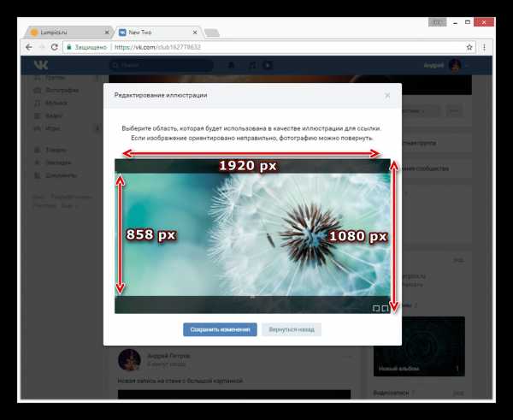Screen dimensions: 513x420
Task: Click the address bar URL vk.com
Action: (157, 47)
